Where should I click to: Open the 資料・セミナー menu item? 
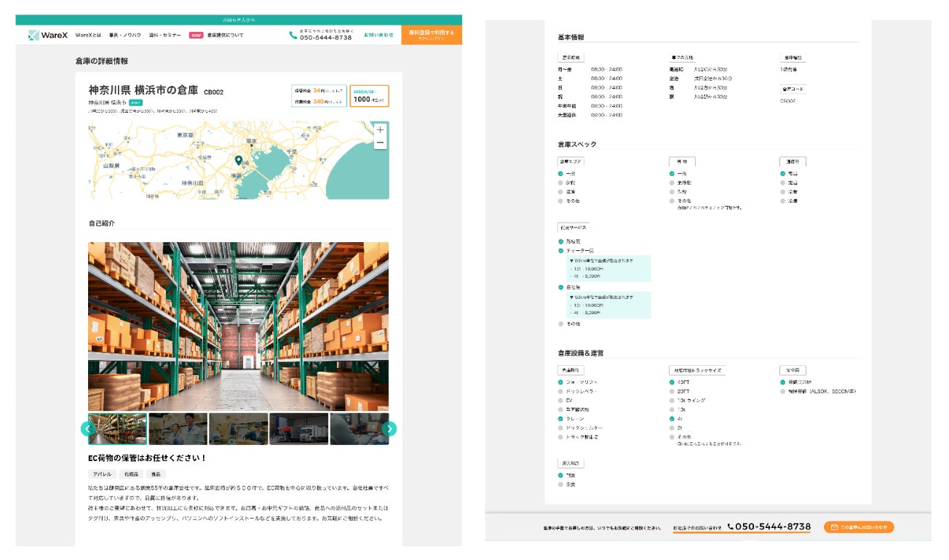(x=165, y=35)
